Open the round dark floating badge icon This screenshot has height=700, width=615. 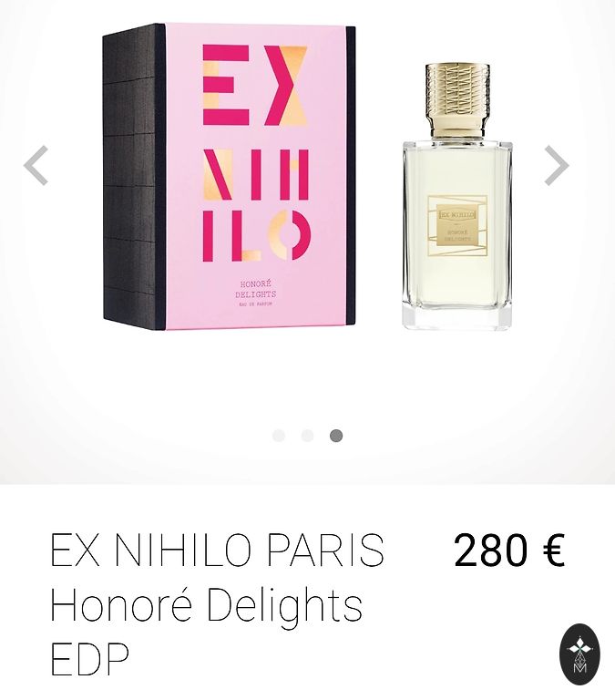click(579, 654)
